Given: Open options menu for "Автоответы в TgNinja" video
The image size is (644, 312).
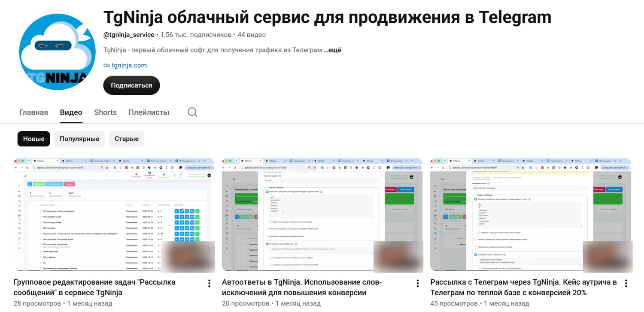Looking at the screenshot, I should point(417,283).
